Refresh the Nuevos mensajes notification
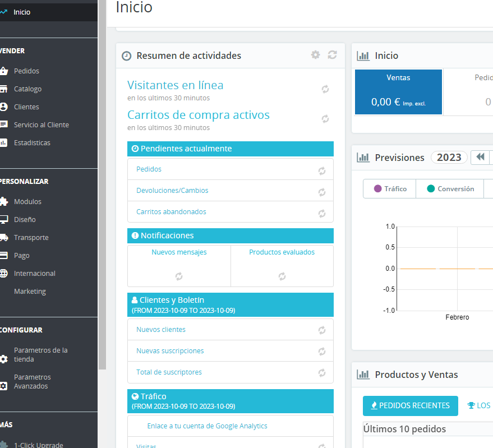Screen dimensions: 493x448 pos(179,276)
